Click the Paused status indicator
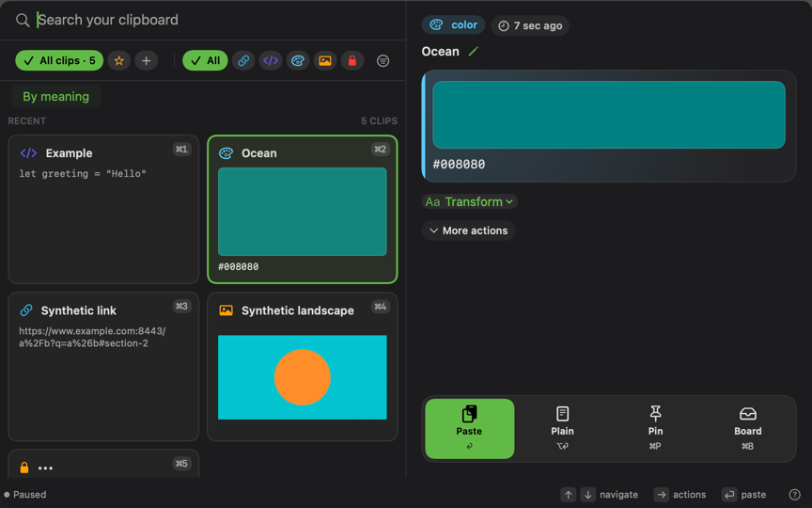Screen dimensions: 812x508 click(25, 495)
